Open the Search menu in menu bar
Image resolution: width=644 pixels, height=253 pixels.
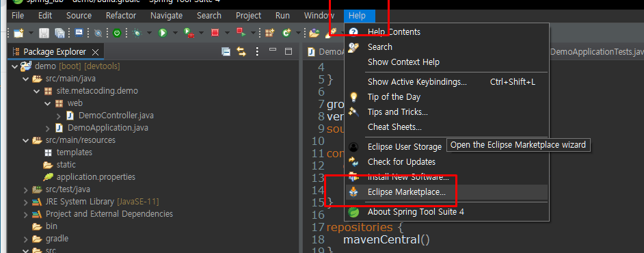209,16
